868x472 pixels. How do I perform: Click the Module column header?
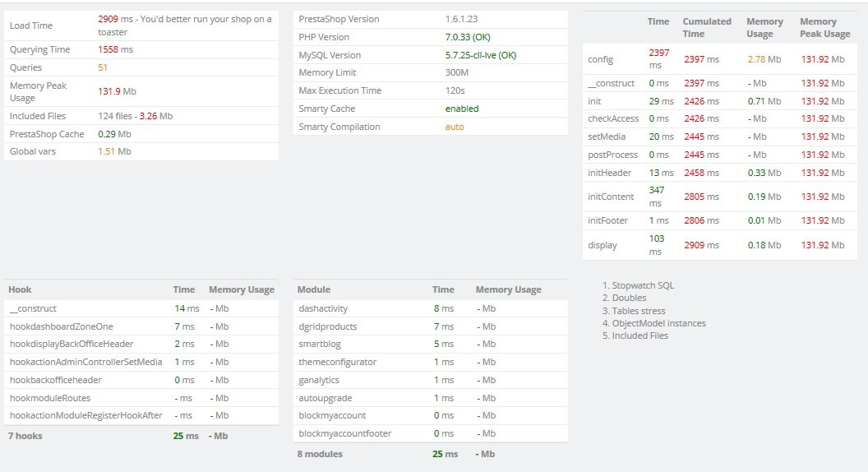[x=314, y=289]
